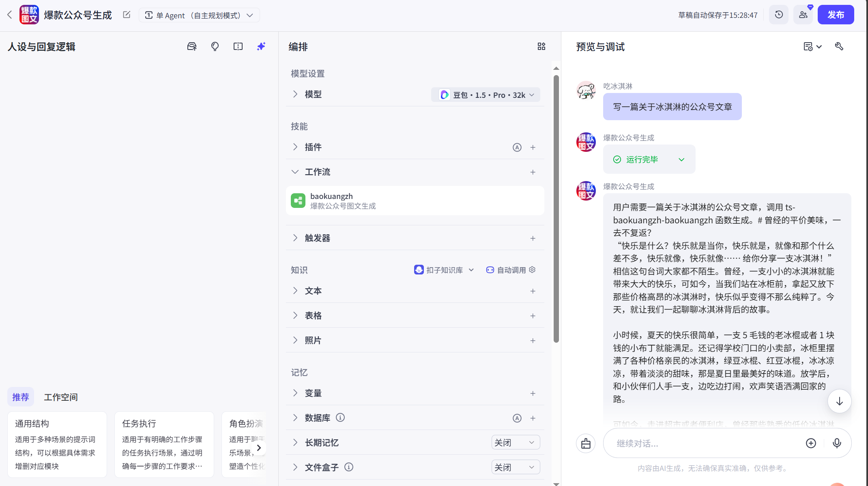This screenshot has height=486, width=868.
Task: Open the collaboration icon in top bar
Action: (x=803, y=14)
